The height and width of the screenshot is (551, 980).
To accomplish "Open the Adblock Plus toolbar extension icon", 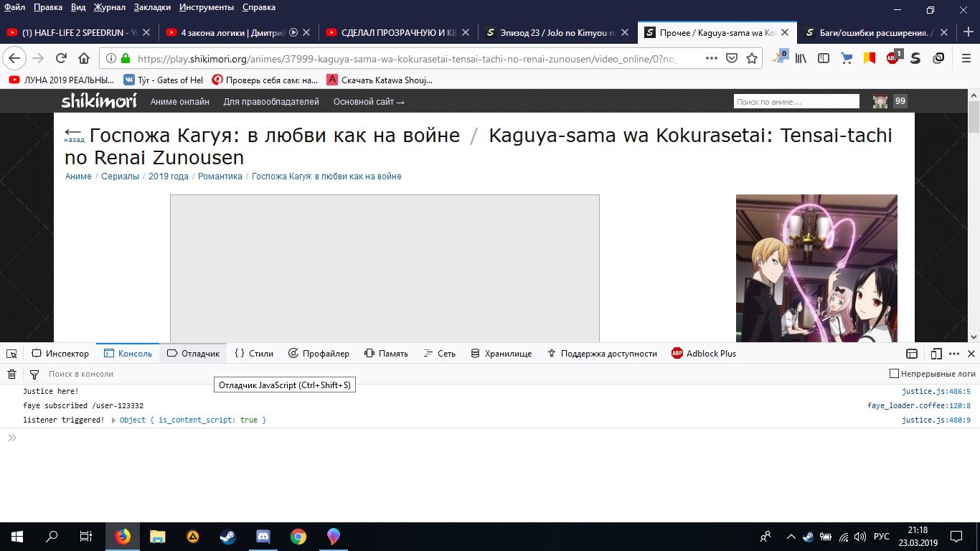I will point(893,58).
